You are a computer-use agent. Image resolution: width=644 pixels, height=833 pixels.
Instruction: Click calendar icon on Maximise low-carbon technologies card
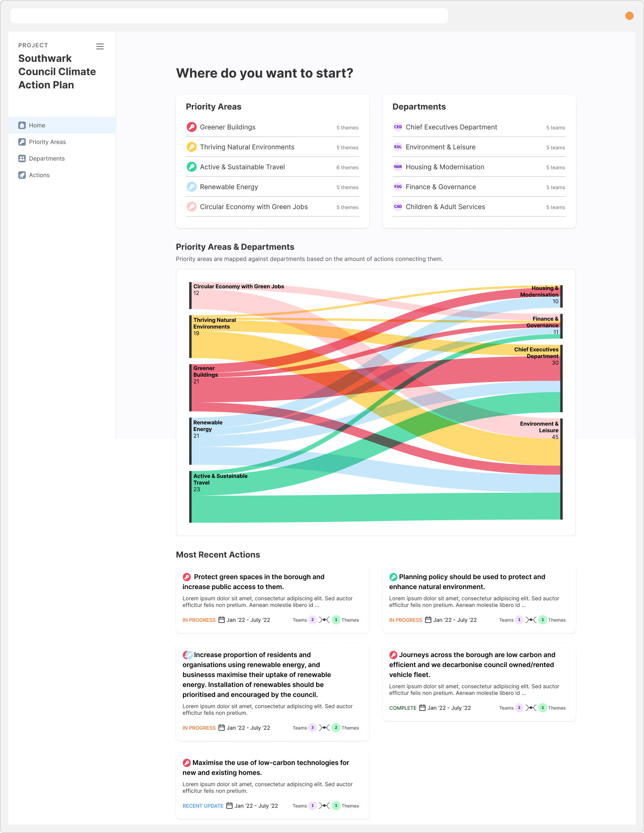click(229, 806)
